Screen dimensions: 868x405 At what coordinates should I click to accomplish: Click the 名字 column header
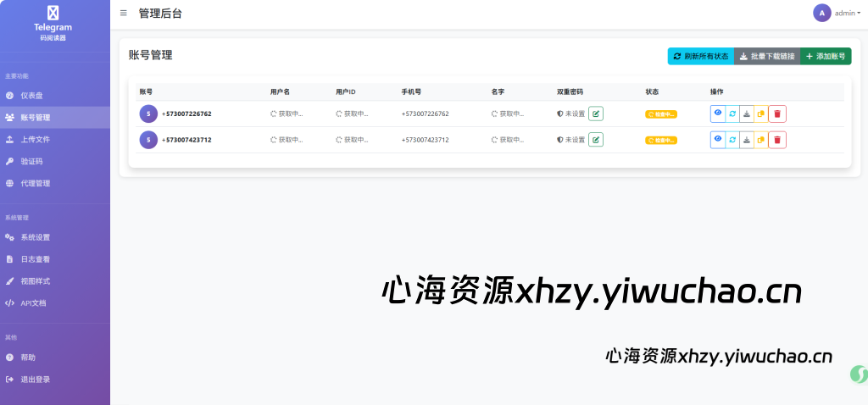[498, 92]
